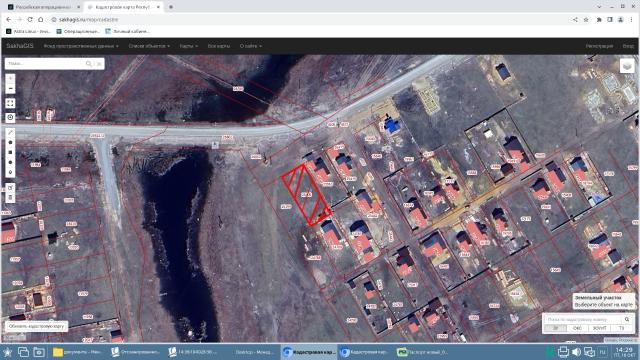The height and width of the screenshot is (360, 640).
Task: Open browser extensions puzzle icon
Action: click(x=599, y=19)
